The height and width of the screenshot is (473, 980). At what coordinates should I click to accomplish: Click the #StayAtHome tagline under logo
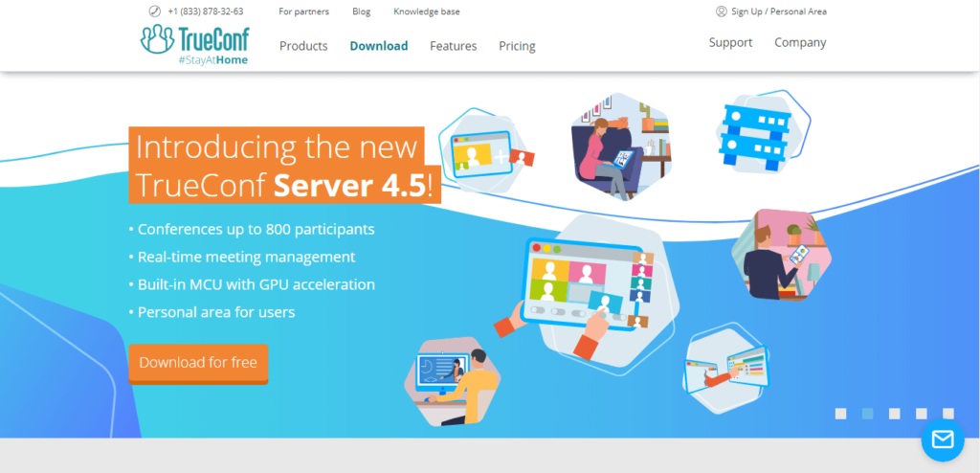point(212,60)
